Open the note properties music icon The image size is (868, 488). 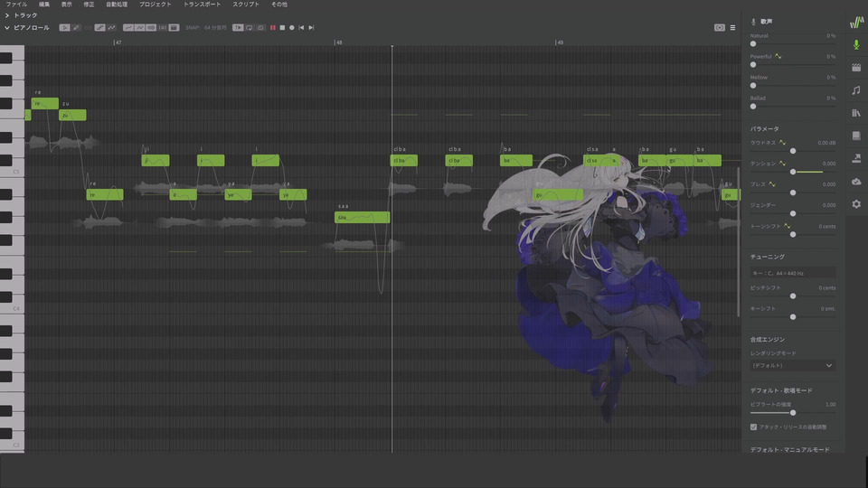856,90
